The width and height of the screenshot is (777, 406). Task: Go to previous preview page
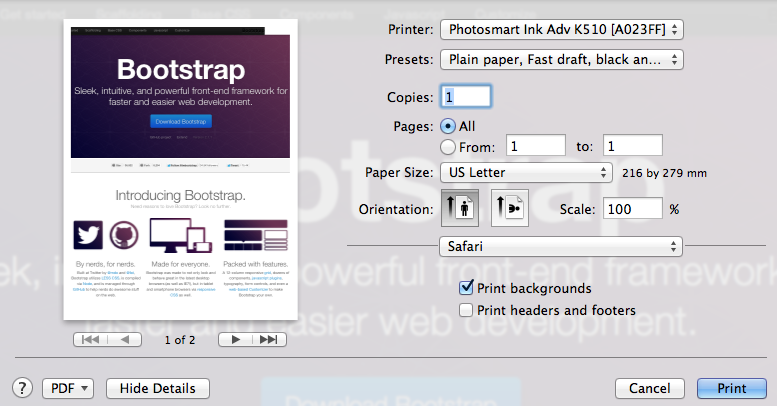[125, 340]
